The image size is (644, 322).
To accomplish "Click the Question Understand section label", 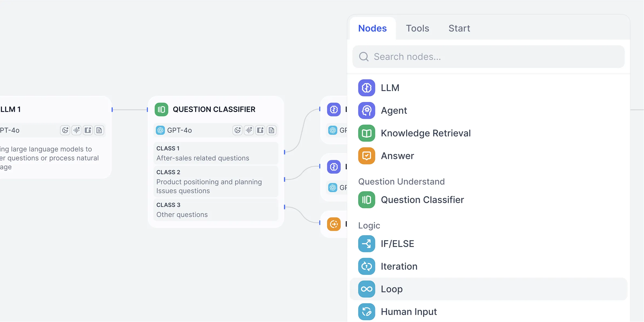I will tap(401, 181).
